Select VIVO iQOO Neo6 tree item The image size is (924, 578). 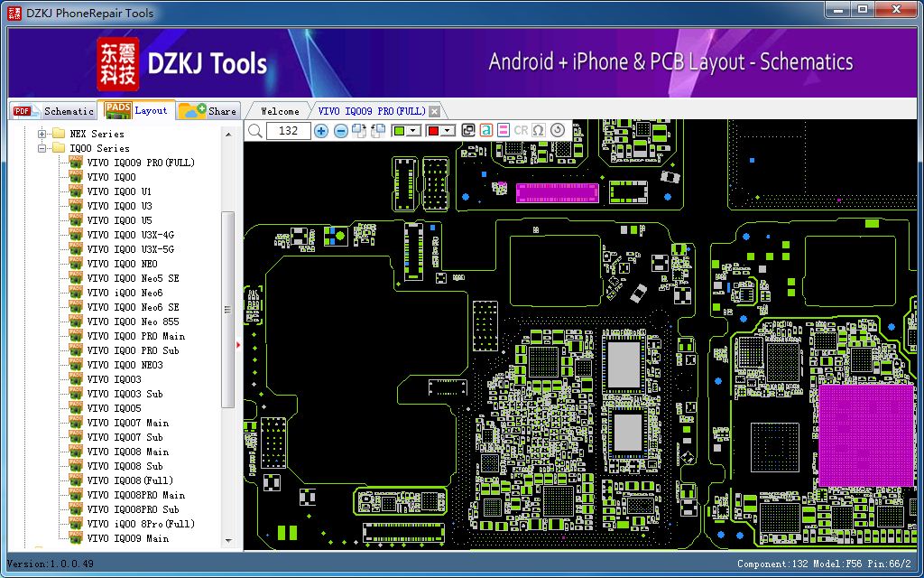click(125, 293)
